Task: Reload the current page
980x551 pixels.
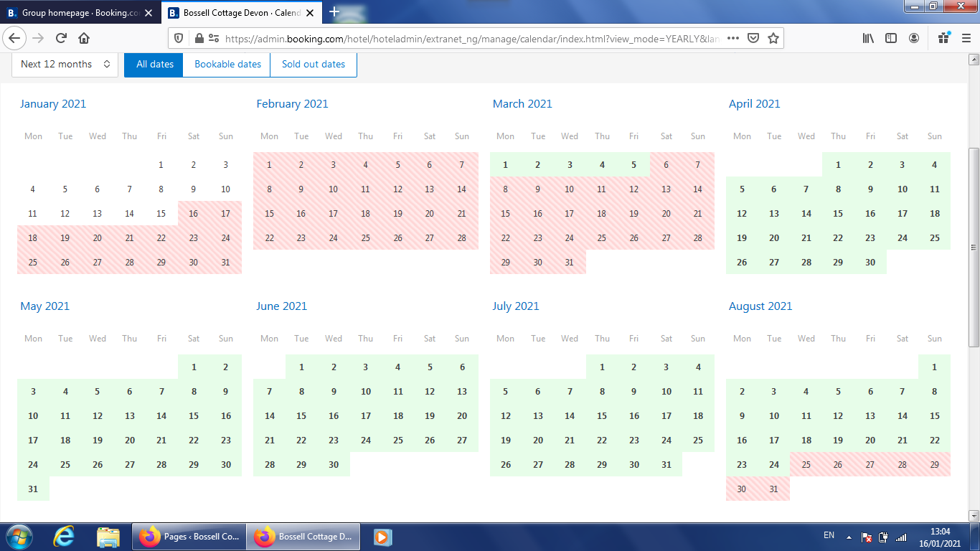Action: [61, 38]
